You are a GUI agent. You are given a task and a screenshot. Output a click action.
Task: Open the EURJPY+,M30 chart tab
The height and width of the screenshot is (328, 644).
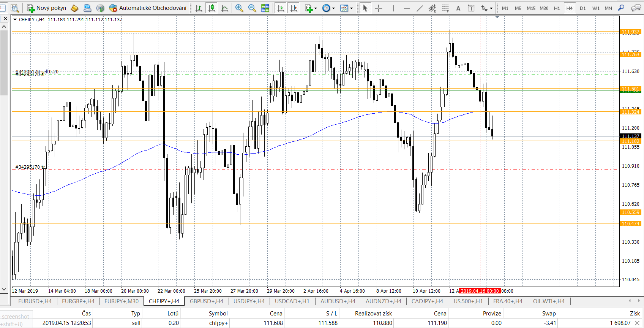122,301
